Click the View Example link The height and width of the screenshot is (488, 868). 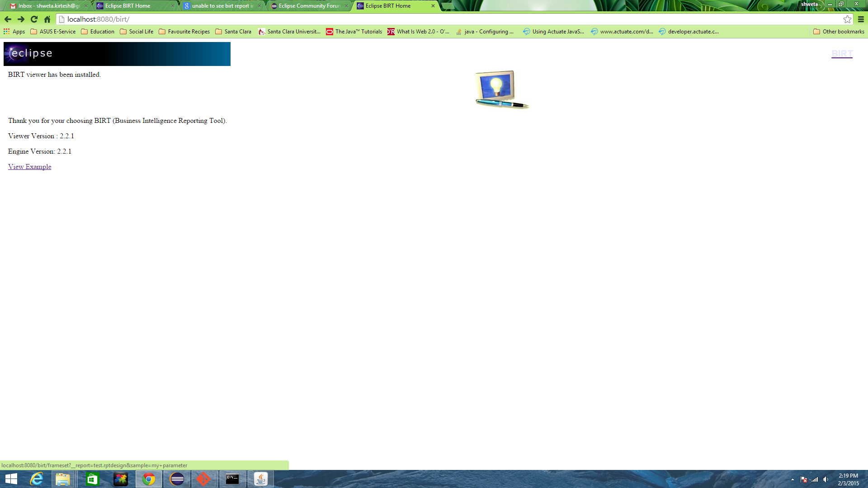click(29, 167)
